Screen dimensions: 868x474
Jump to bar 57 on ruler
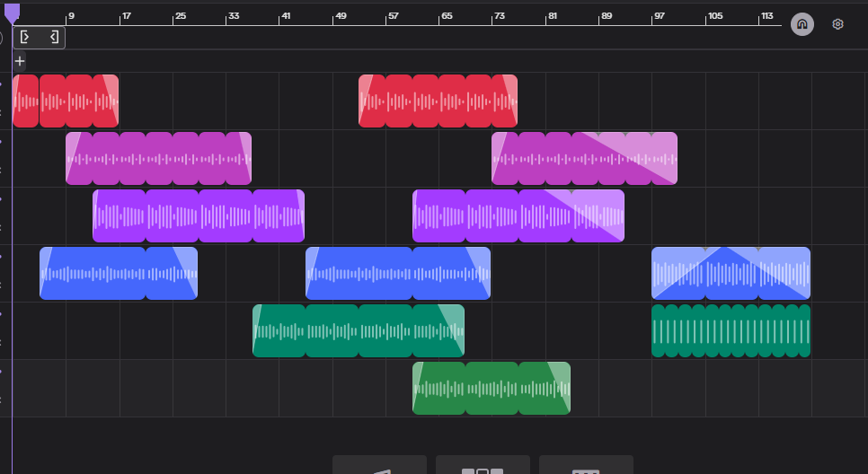[x=393, y=16]
